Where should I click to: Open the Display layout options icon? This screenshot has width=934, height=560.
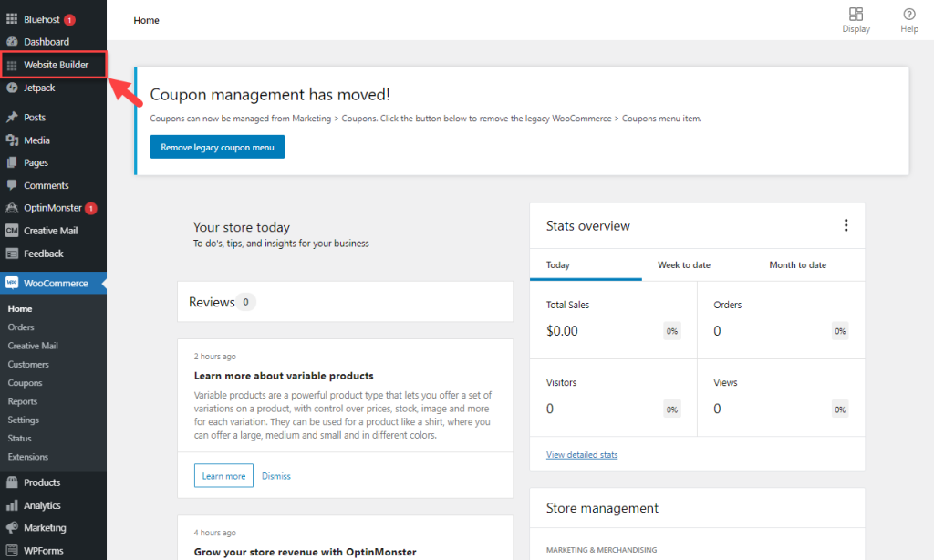[x=856, y=14]
